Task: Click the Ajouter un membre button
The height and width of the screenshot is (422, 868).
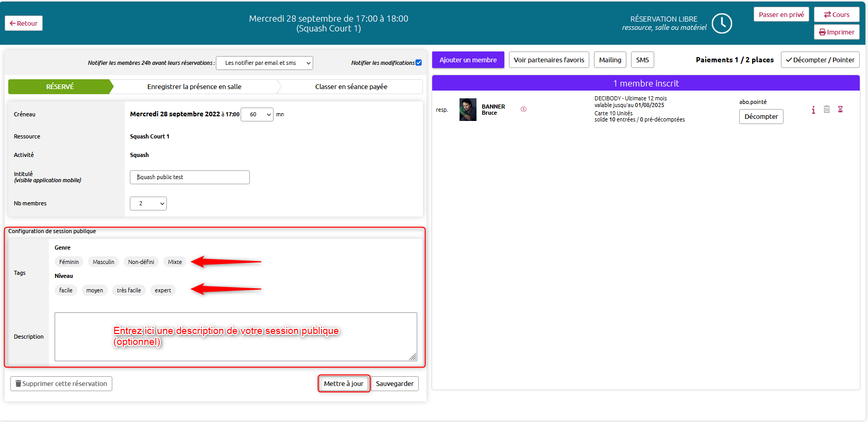Action: pos(468,60)
